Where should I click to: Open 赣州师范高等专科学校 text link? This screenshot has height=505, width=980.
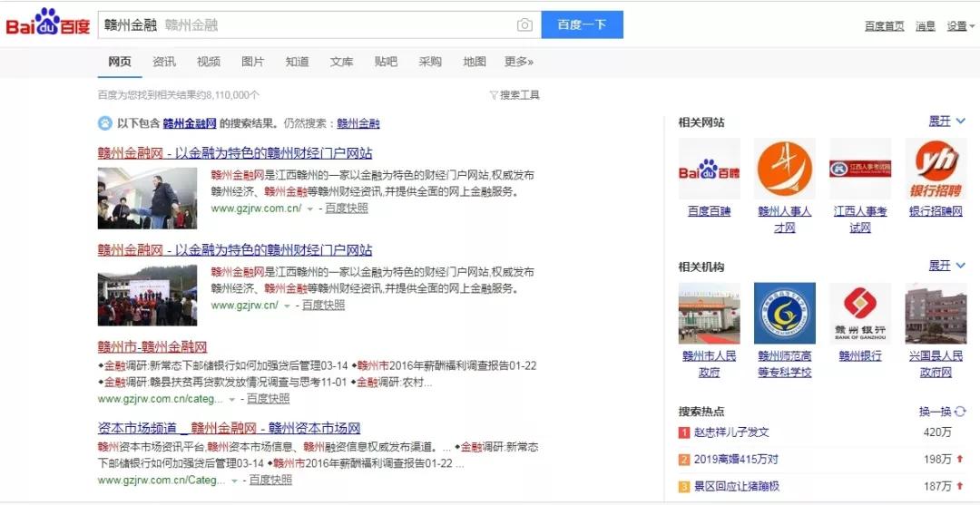784,364
